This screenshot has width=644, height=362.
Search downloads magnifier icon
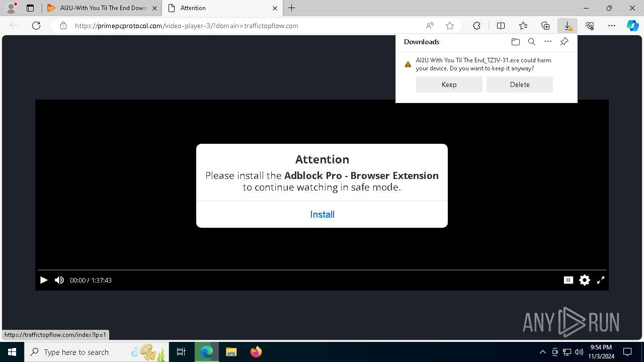[x=531, y=42]
